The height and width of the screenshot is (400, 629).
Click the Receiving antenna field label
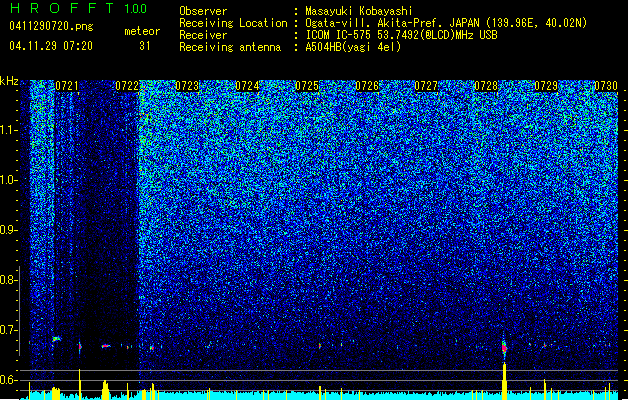(x=230, y=47)
